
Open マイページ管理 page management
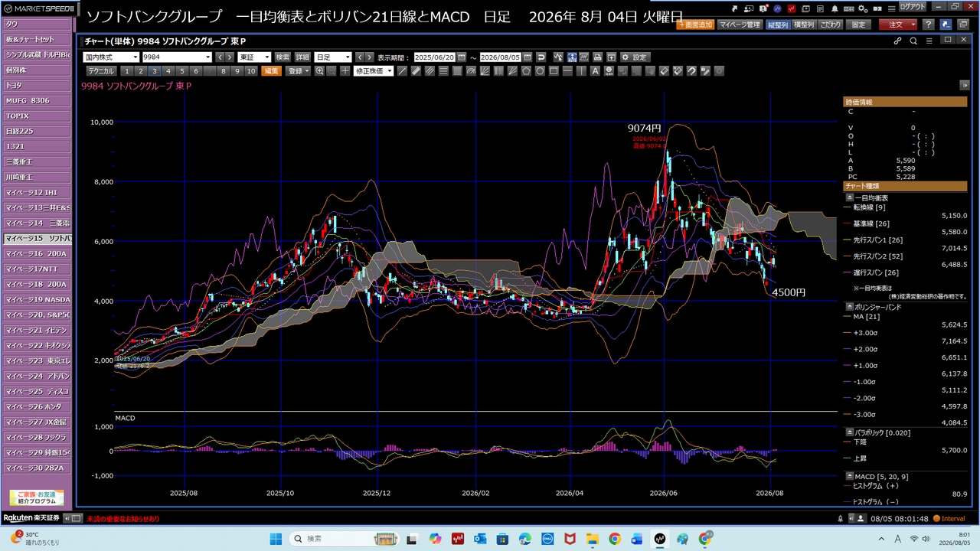(x=740, y=24)
